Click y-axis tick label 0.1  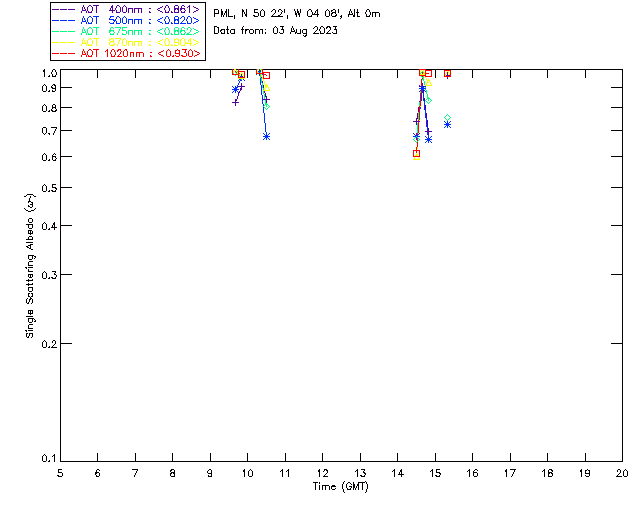pos(49,459)
